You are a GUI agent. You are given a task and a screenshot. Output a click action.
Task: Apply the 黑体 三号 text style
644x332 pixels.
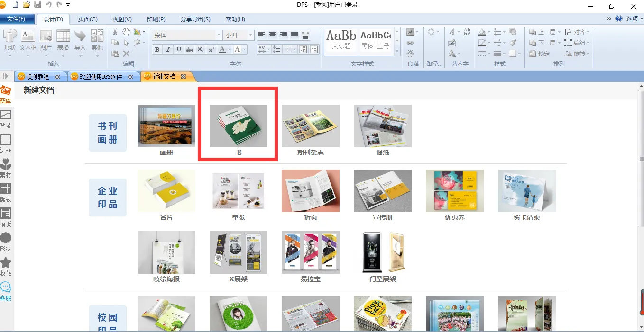click(x=375, y=40)
